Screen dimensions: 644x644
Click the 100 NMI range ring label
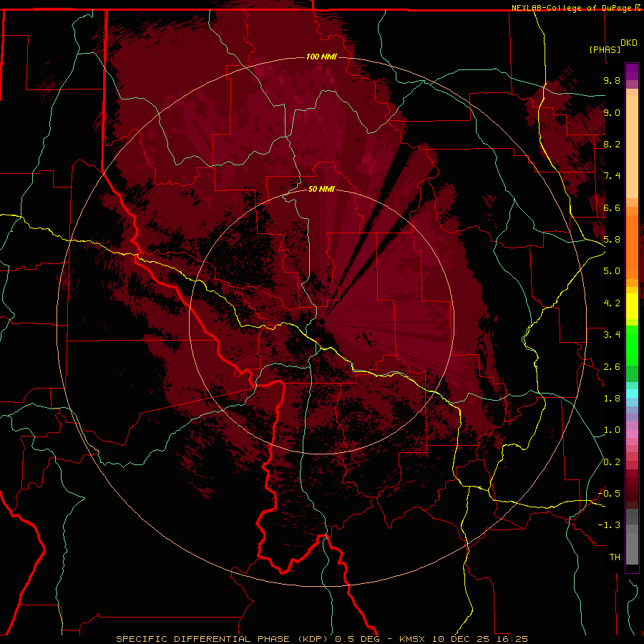pos(321,57)
